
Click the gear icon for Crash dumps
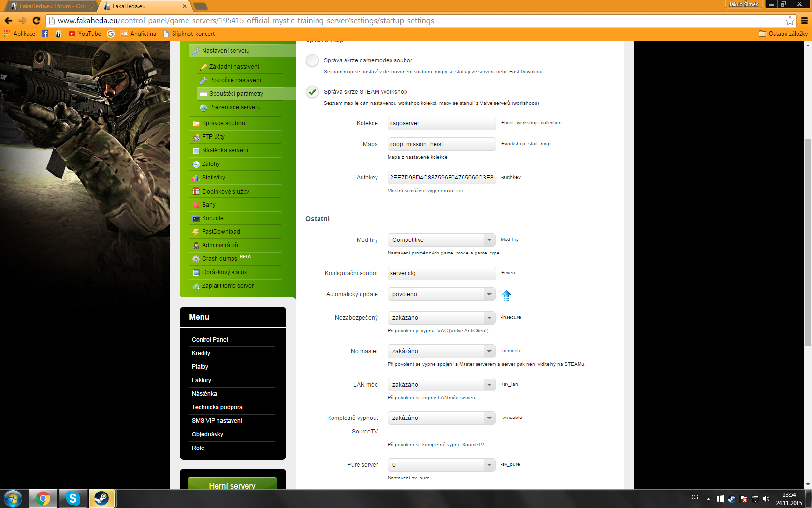[x=196, y=259]
